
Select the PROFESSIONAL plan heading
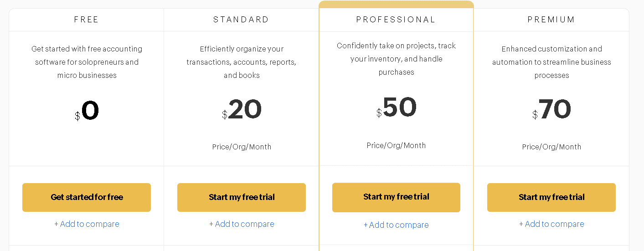click(x=396, y=20)
